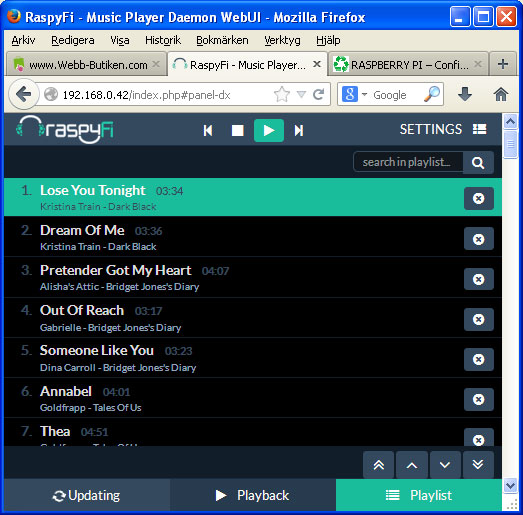Viewport: 523px width, 515px height.
Task: Remove Lose You Tonight from playlist
Action: (x=479, y=198)
